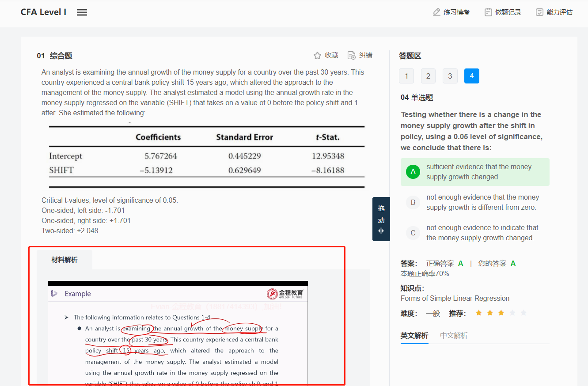Click the 04 单选题 heading
Image resolution: width=588 pixels, height=386 pixels.
417,97
